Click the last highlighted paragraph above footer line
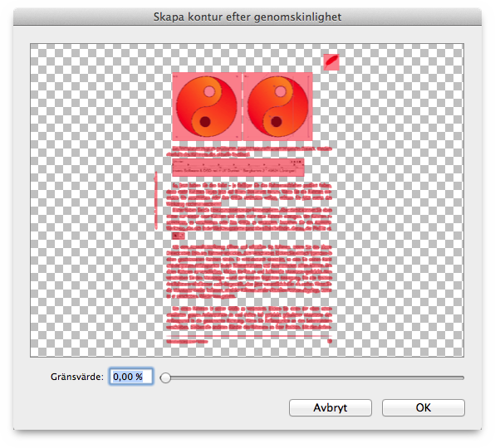Viewport: 495px width, 448px height. click(x=249, y=318)
